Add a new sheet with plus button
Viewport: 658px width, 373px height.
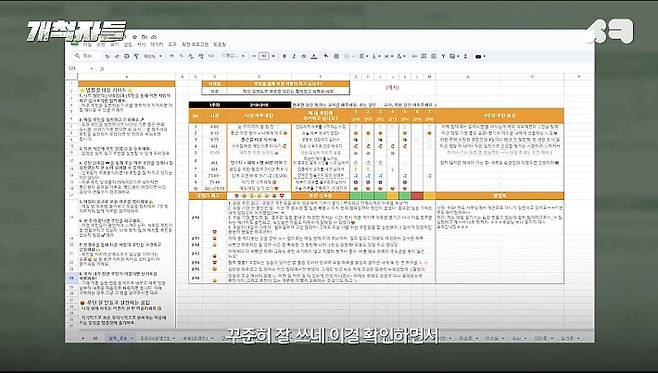pyautogui.click(x=83, y=338)
